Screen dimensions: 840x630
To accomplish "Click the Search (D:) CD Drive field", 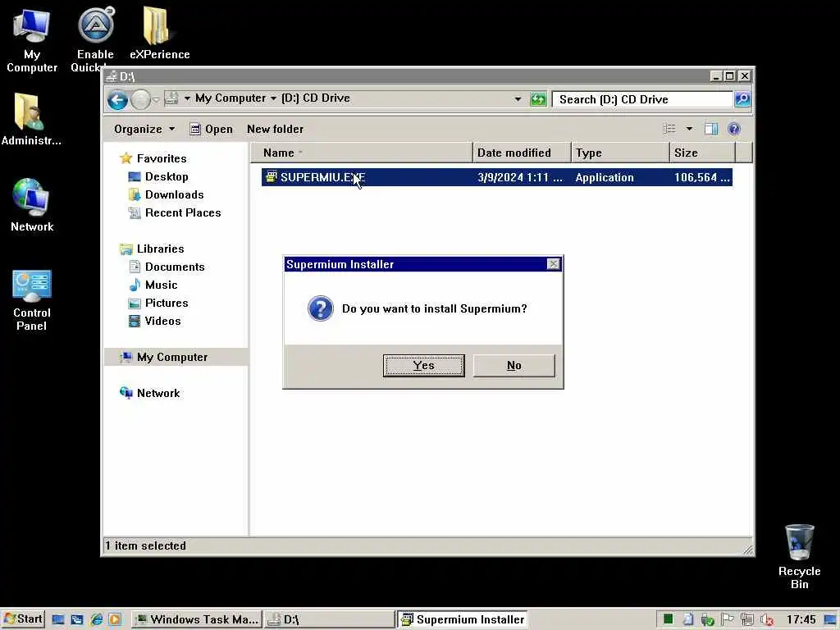I will [x=642, y=99].
